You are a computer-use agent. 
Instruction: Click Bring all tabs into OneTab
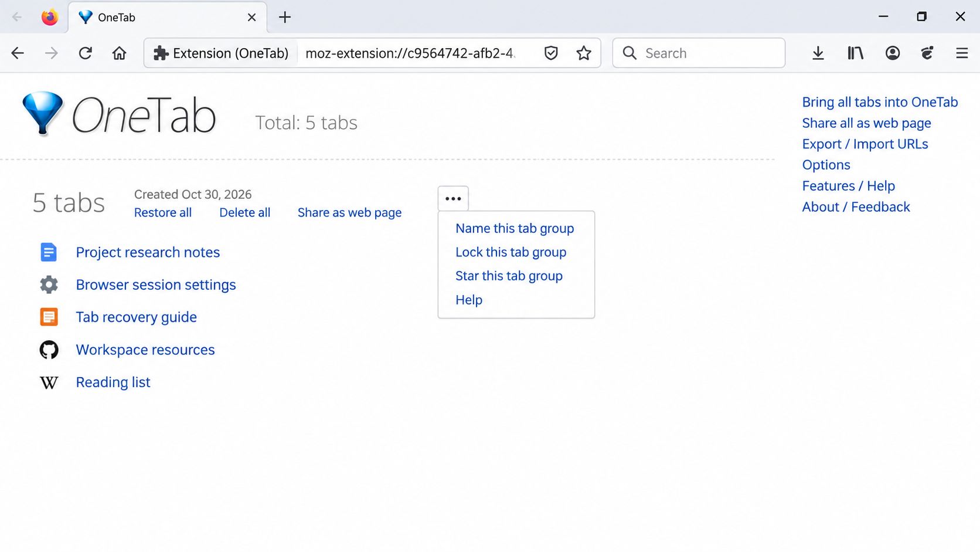click(880, 102)
